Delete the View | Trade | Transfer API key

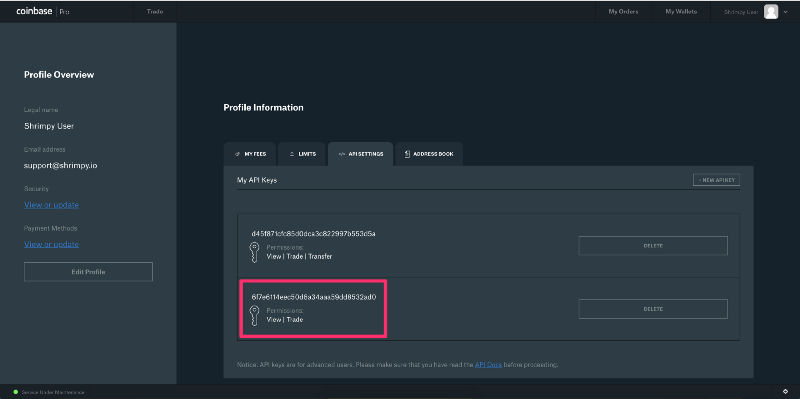click(653, 246)
